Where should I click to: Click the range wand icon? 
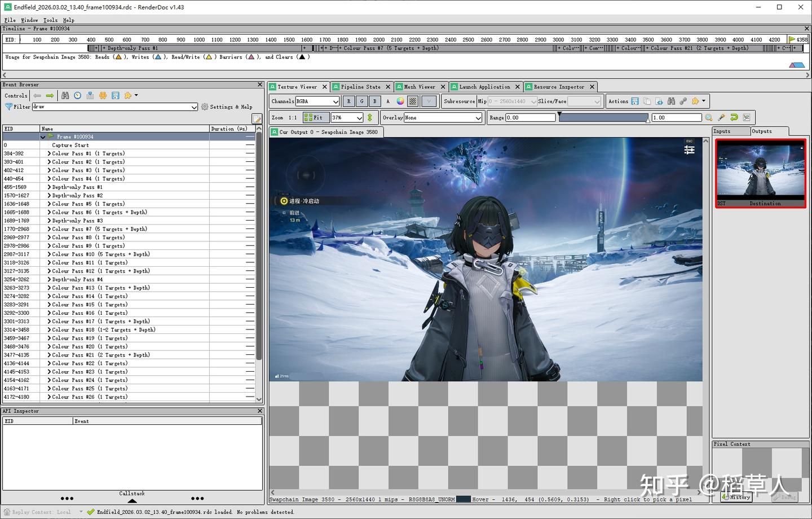click(x=721, y=117)
